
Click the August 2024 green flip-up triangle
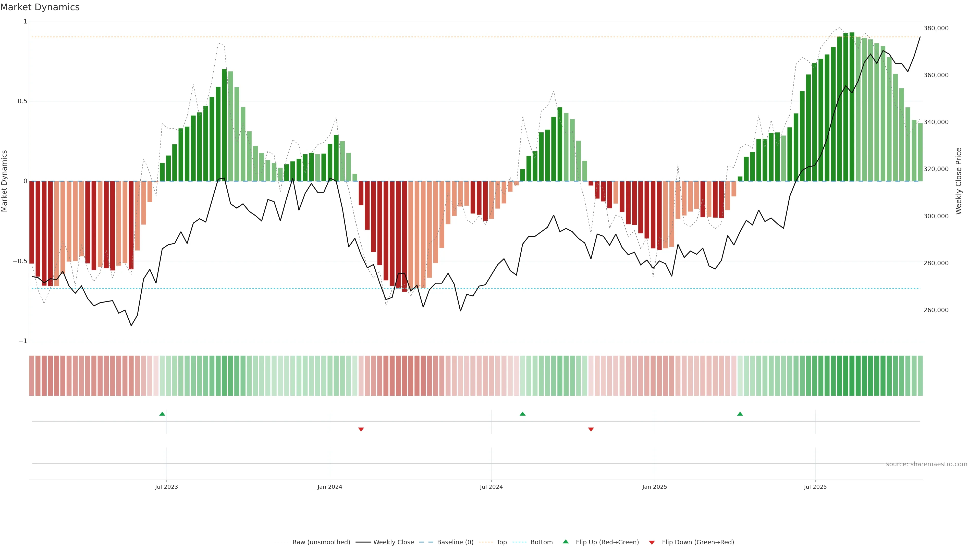tap(522, 414)
